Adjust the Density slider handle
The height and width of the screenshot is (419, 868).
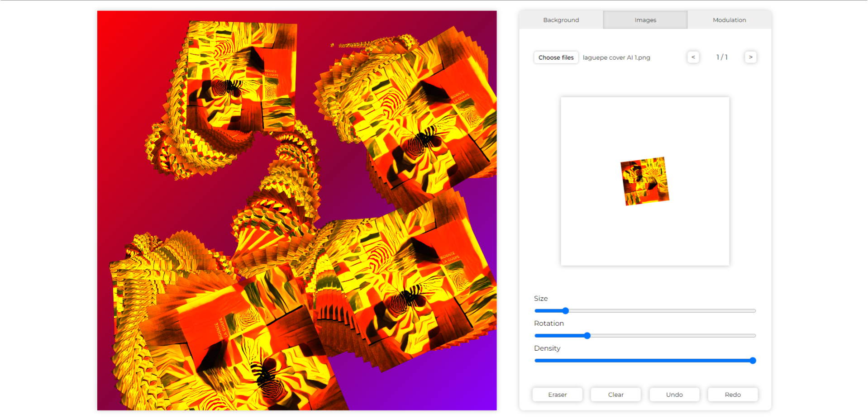click(753, 360)
